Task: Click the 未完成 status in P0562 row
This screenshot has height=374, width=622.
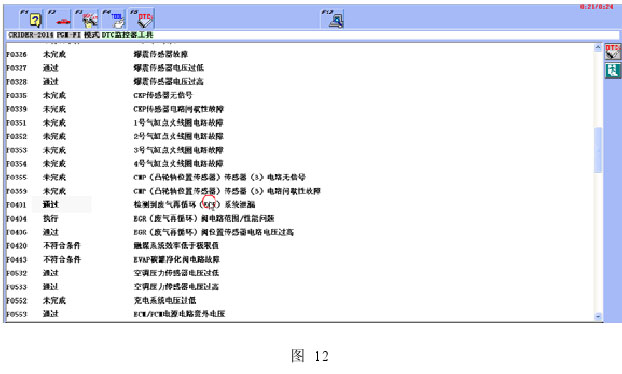Action: point(54,301)
